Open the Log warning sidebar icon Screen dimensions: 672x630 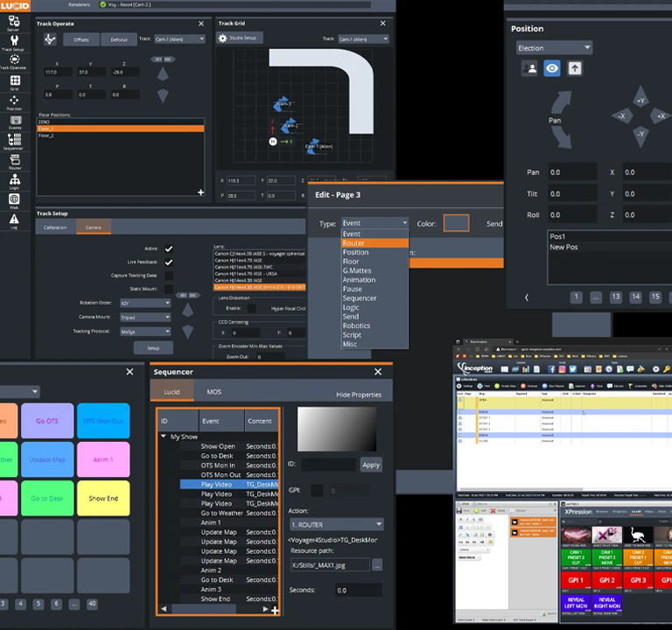click(14, 221)
